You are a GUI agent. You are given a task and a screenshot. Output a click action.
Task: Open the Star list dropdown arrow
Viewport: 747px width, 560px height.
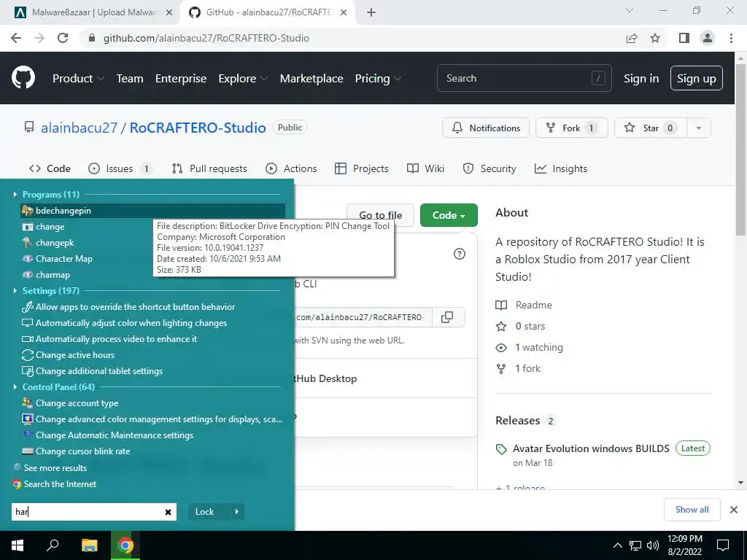[698, 128]
